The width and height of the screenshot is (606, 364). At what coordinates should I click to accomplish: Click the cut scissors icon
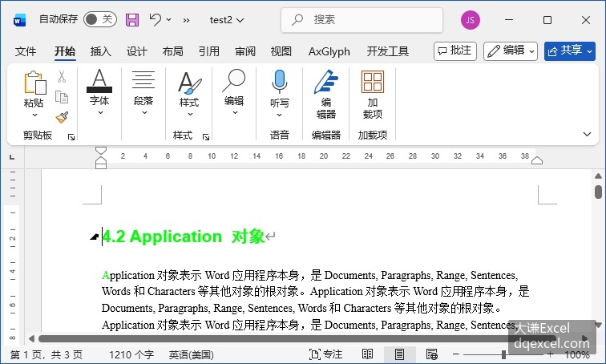click(x=62, y=76)
